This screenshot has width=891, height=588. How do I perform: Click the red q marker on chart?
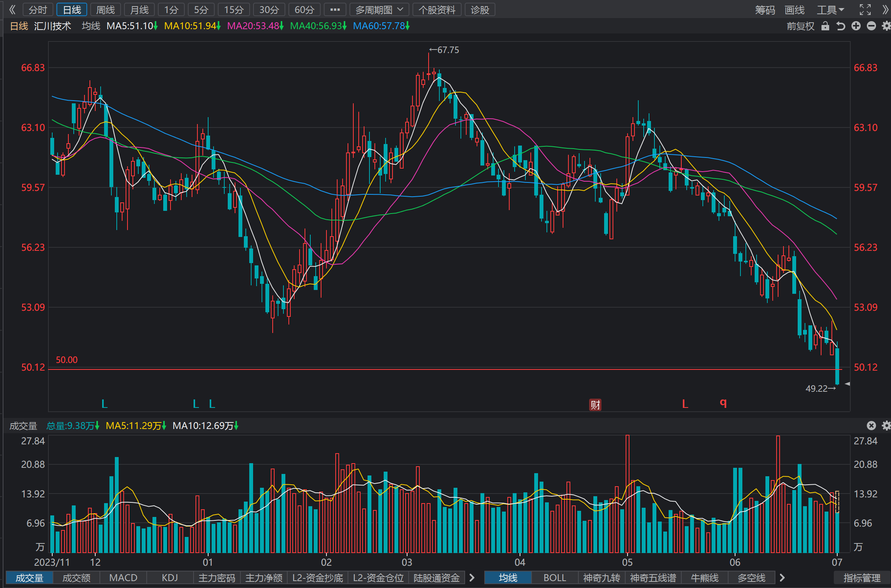[x=723, y=402]
